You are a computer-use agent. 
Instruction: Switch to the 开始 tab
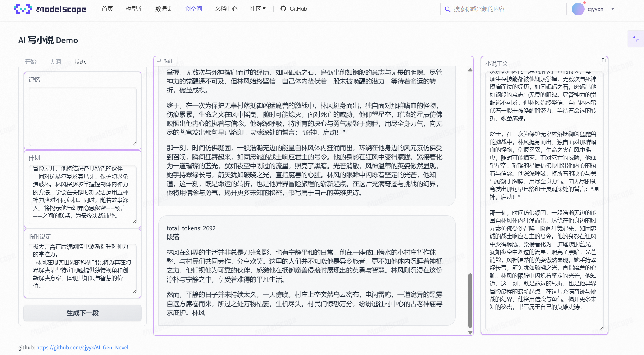(31, 62)
